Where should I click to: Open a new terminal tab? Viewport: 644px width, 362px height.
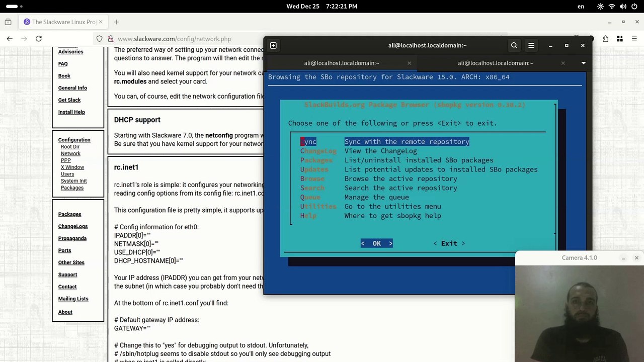click(x=273, y=45)
